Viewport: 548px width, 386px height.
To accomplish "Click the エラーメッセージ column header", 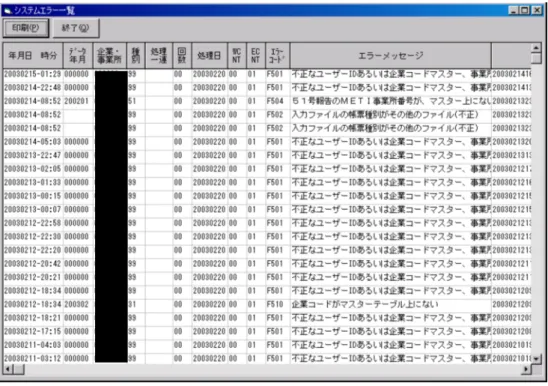I will (390, 56).
